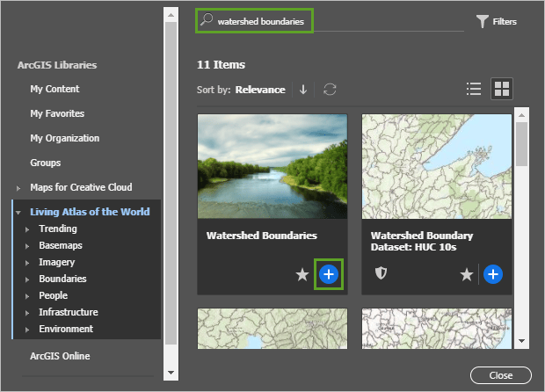The height and width of the screenshot is (392, 545).
Task: Select the river photo thumbnail
Action: (x=272, y=166)
